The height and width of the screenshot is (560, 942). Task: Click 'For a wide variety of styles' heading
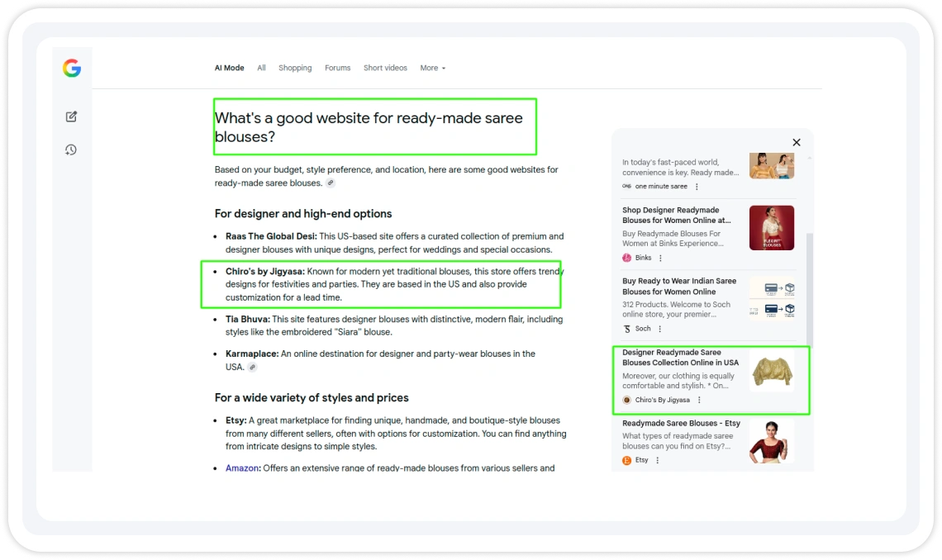[312, 398]
